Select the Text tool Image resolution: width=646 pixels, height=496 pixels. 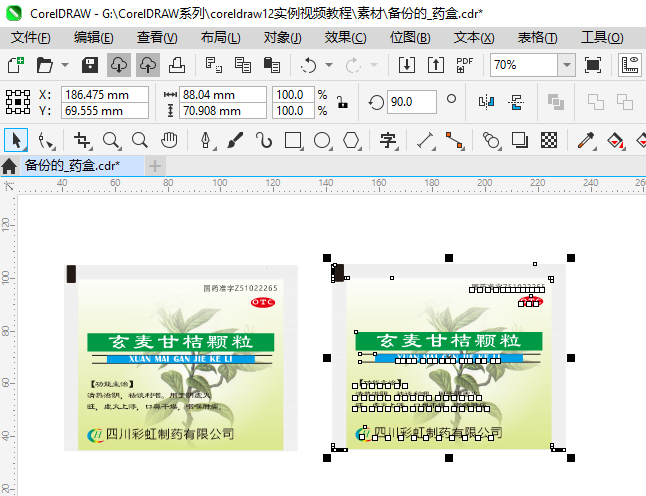[x=388, y=140]
